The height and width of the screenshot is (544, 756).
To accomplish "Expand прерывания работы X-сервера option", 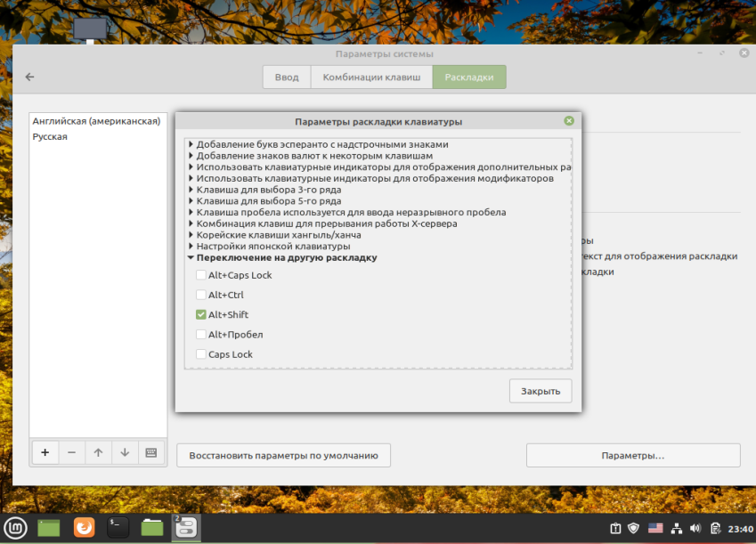I will [x=191, y=223].
